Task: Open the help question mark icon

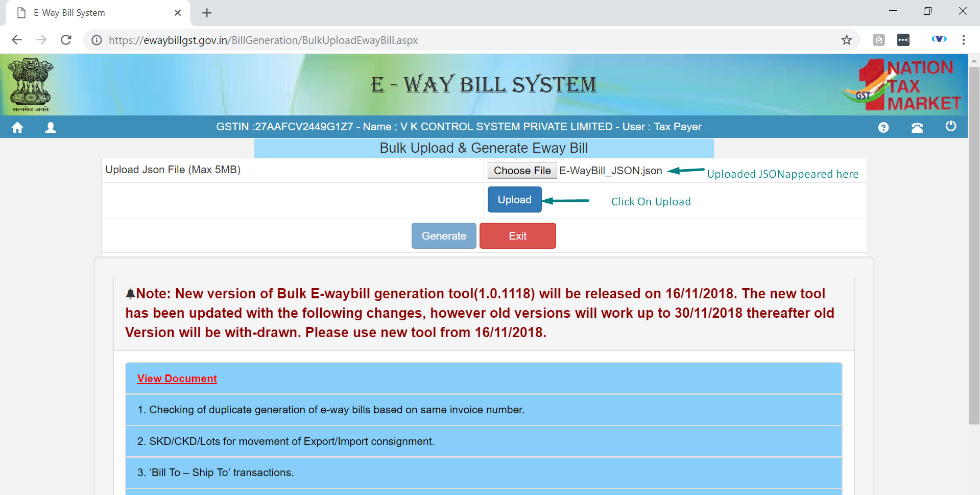Action: [883, 128]
